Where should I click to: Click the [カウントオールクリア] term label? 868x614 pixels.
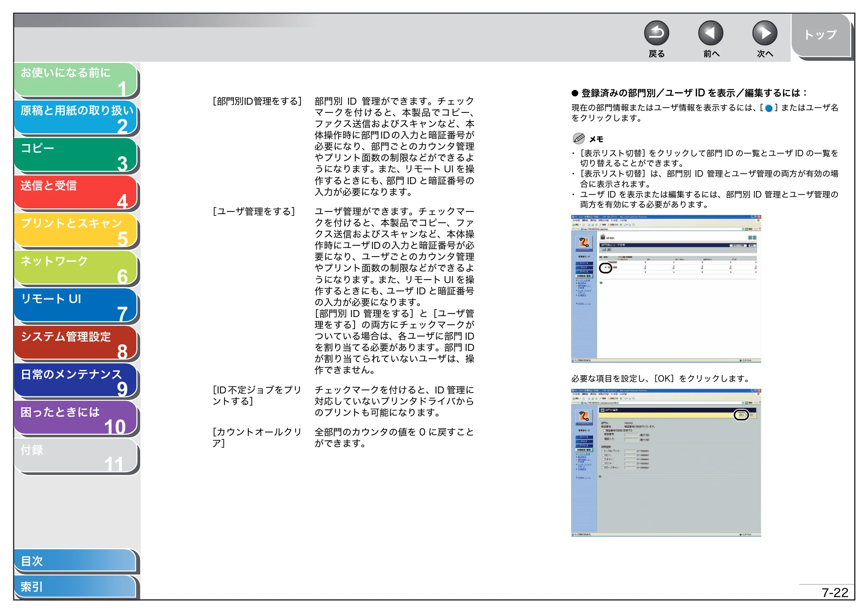[x=257, y=438]
